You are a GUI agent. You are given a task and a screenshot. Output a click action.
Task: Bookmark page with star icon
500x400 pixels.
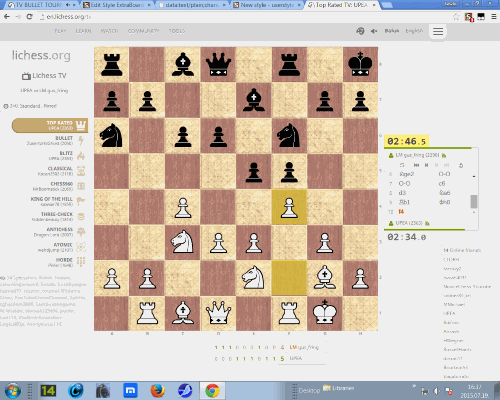(456, 17)
